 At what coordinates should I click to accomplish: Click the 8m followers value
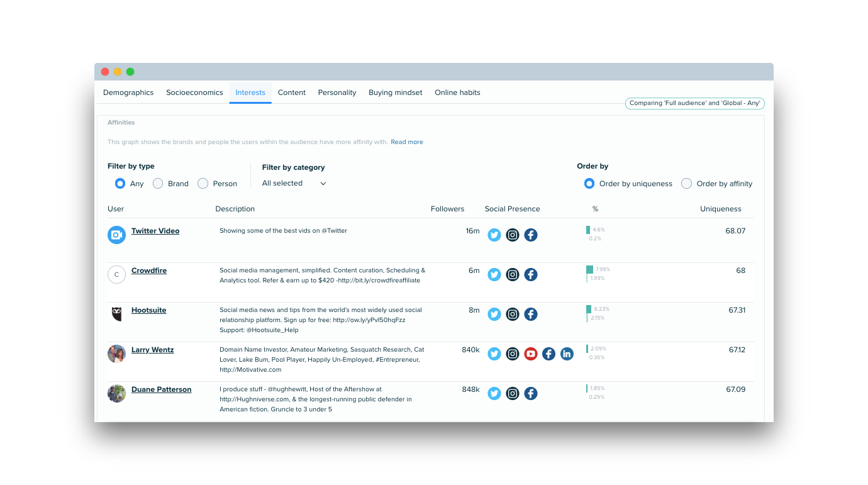474,310
